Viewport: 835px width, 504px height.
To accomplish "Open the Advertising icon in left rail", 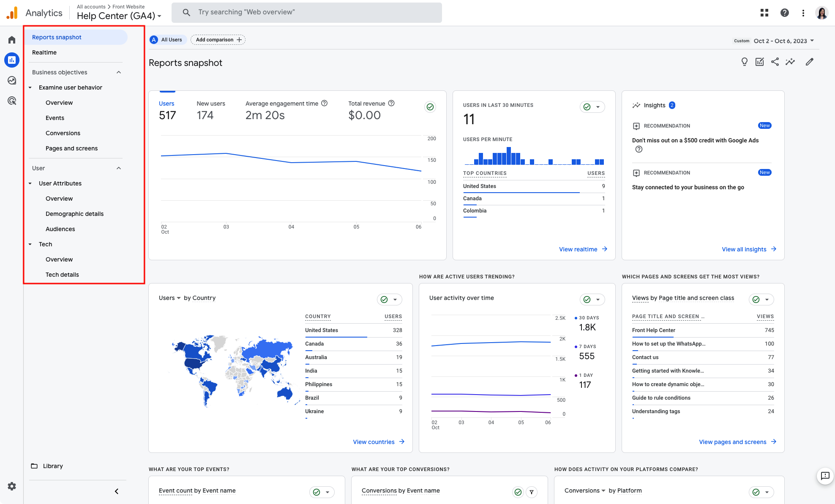I will 12,101.
